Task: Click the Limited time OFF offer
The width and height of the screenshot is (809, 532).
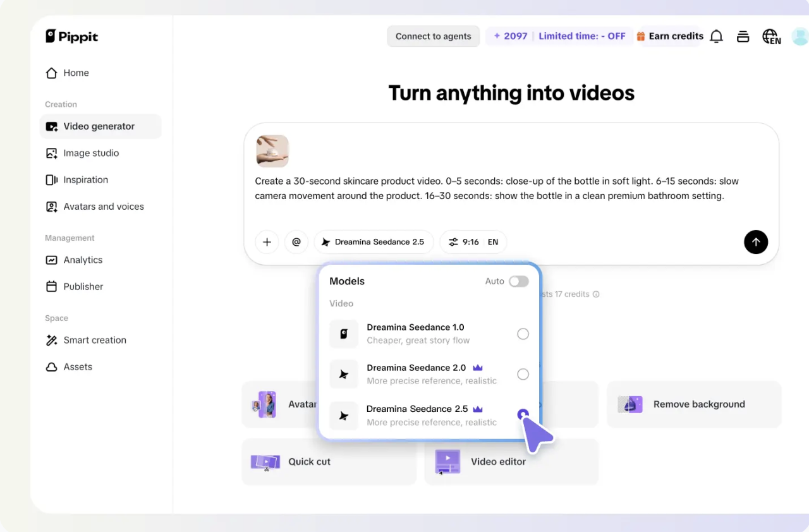Action: [582, 36]
